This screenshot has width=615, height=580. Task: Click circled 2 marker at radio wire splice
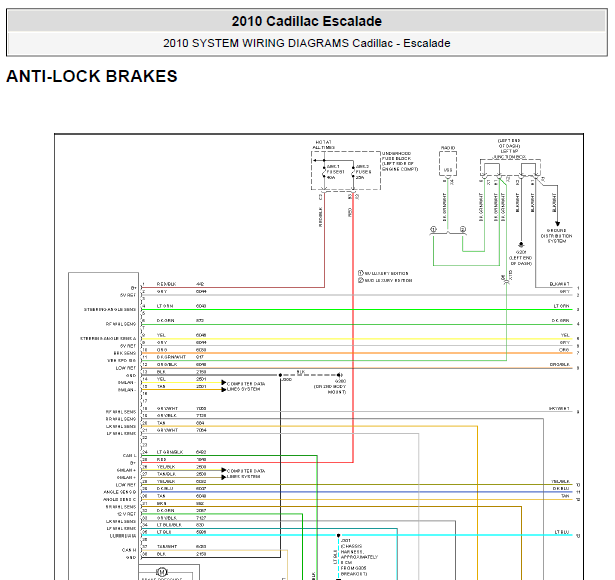[x=463, y=229]
